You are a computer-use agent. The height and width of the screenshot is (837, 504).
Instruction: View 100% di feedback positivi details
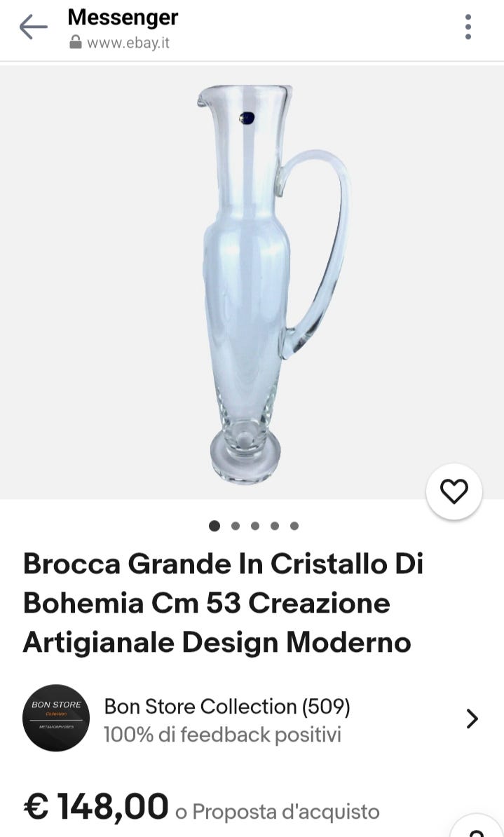tap(222, 735)
